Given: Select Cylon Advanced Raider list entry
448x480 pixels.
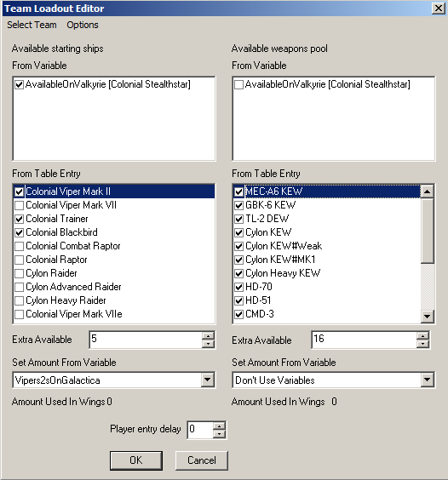Looking at the screenshot, I should click(x=73, y=287).
